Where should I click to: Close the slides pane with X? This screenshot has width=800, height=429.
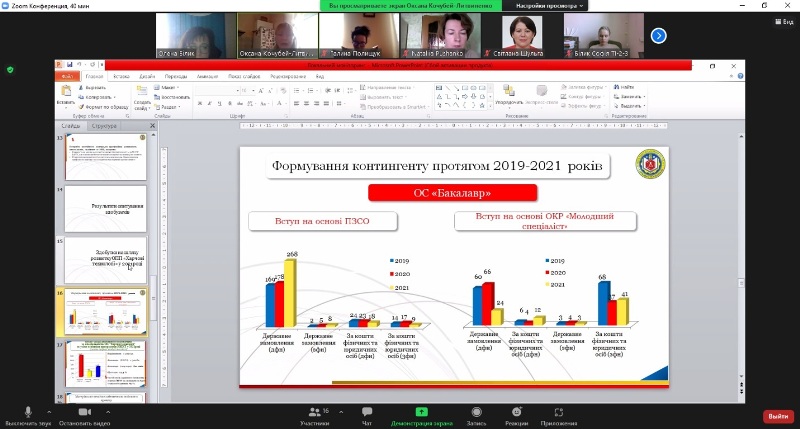point(152,125)
